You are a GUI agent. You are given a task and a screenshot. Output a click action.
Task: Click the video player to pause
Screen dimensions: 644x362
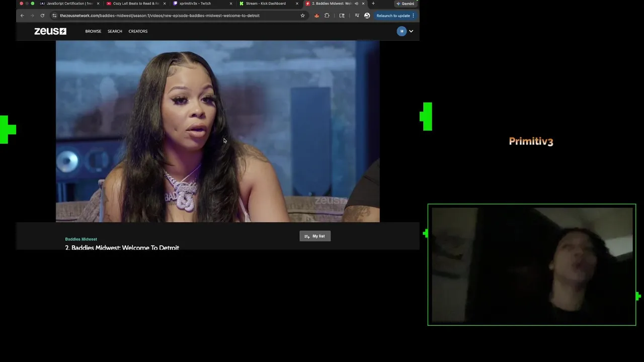pyautogui.click(x=217, y=131)
